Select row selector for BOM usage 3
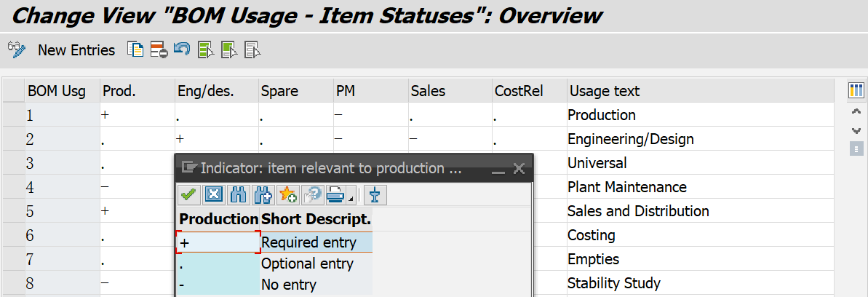Viewport: 868px width, 297px height. 14,163
